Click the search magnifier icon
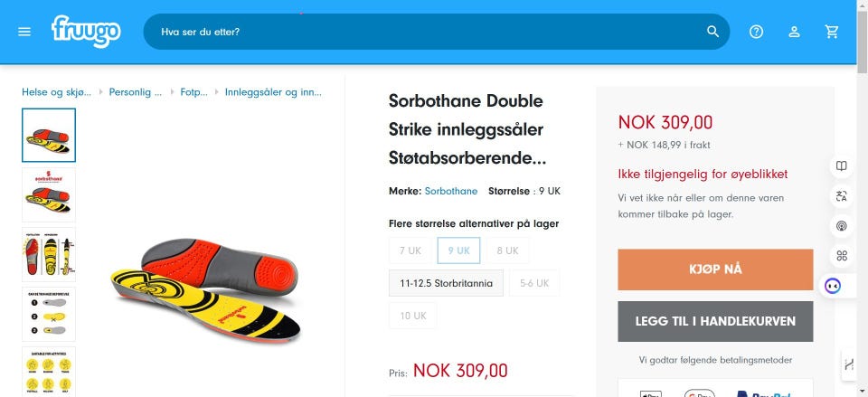 (713, 32)
